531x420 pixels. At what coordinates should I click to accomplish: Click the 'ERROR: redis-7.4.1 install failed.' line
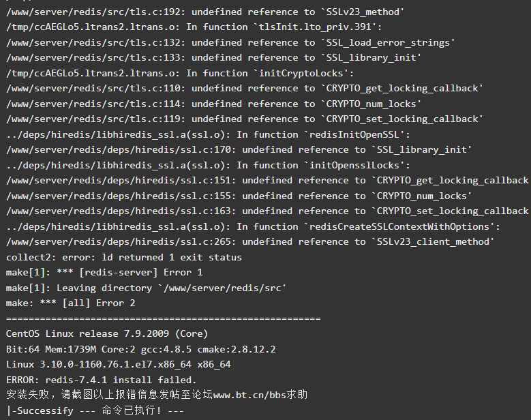pos(102,380)
